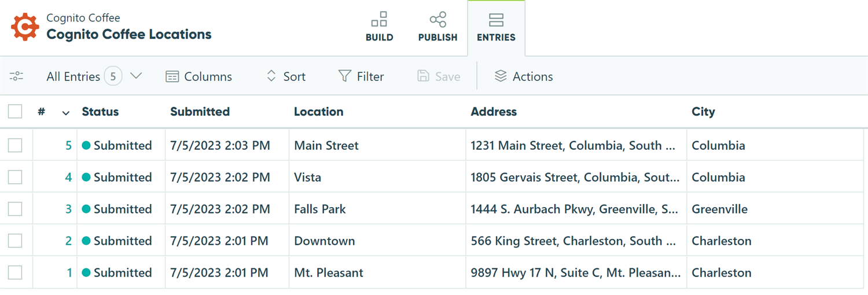
Task: Open the Filter funnel
Action: point(361,76)
